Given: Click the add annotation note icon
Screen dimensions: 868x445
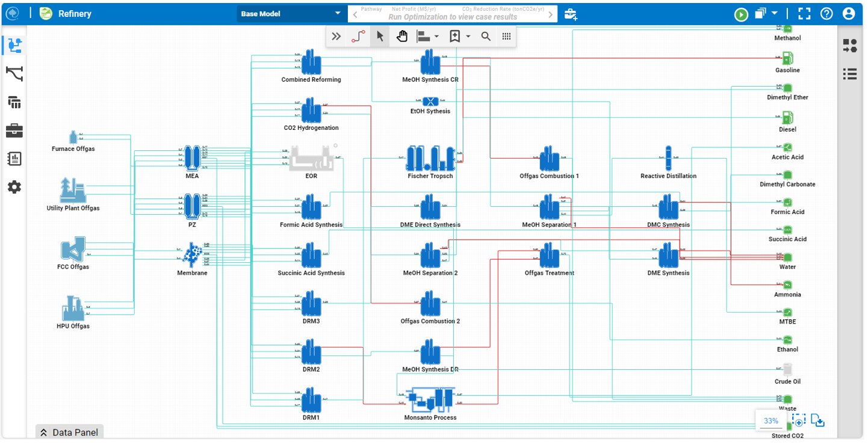Looking at the screenshot, I should (x=454, y=37).
